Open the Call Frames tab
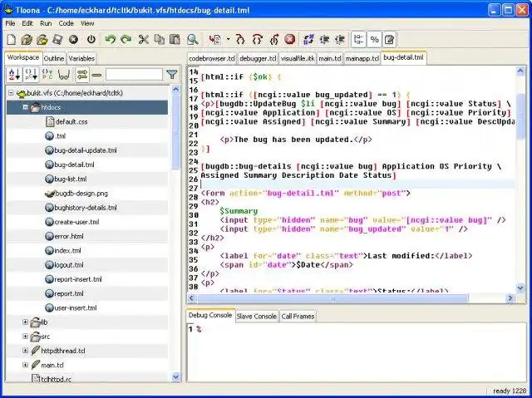Viewport: 532px width, 398px height. 298,316
